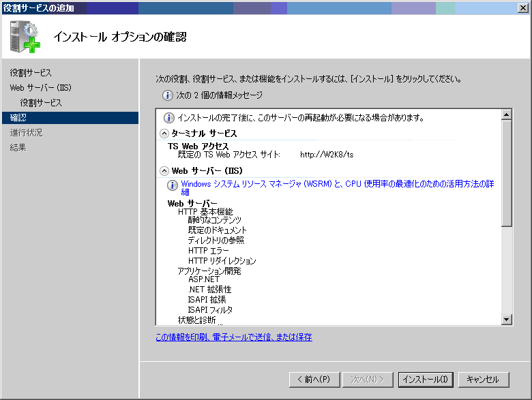Click the 静的なコンテンツ entry
The height and width of the screenshot is (400, 532).
(x=215, y=220)
